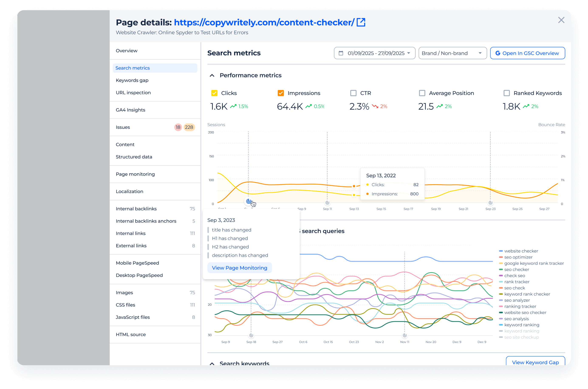This screenshot has width=588, height=389.
Task: Open external link icon next to page URL
Action: (x=361, y=22)
